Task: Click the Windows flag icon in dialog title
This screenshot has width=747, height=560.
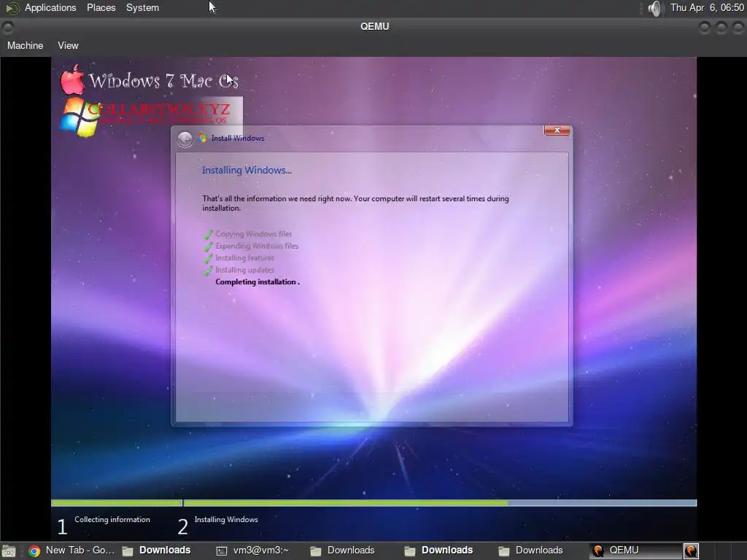Action: tap(203, 138)
